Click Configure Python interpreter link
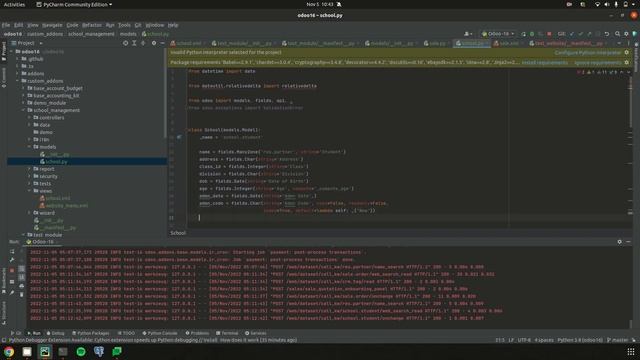Image resolution: width=640 pixels, height=360 pixels. (588, 53)
